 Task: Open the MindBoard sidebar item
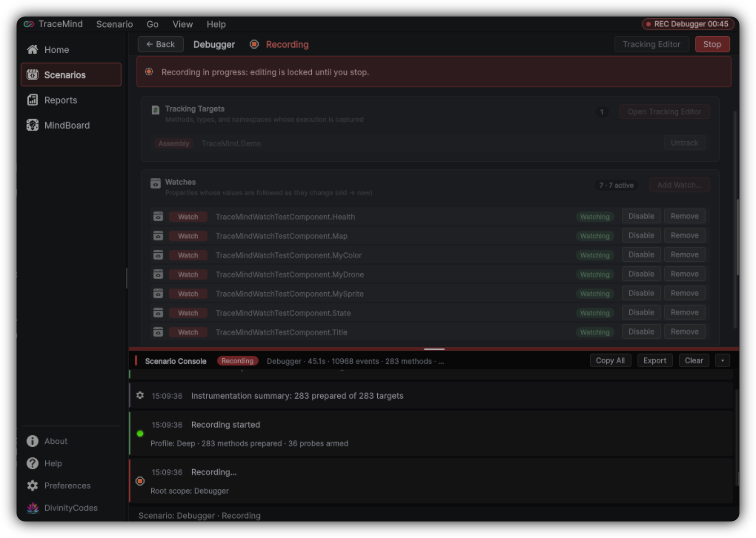(x=71, y=125)
